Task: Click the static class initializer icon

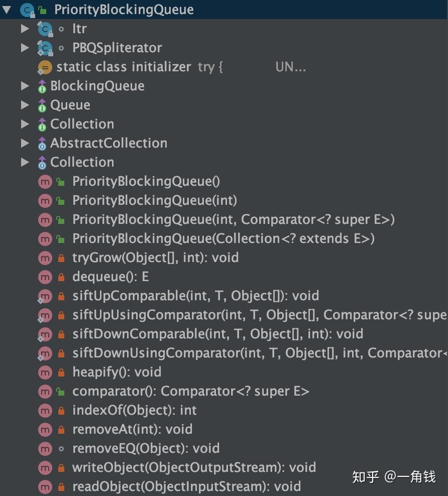Action: pyautogui.click(x=45, y=67)
